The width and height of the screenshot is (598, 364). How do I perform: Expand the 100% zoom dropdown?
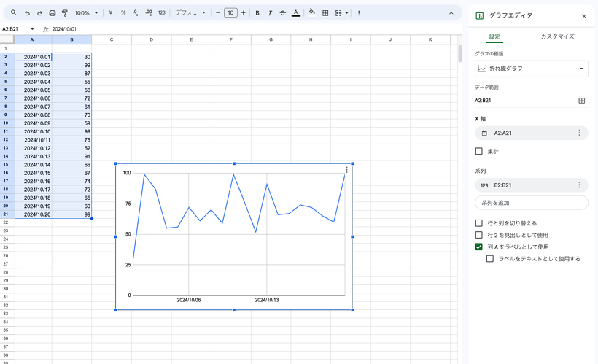point(86,13)
